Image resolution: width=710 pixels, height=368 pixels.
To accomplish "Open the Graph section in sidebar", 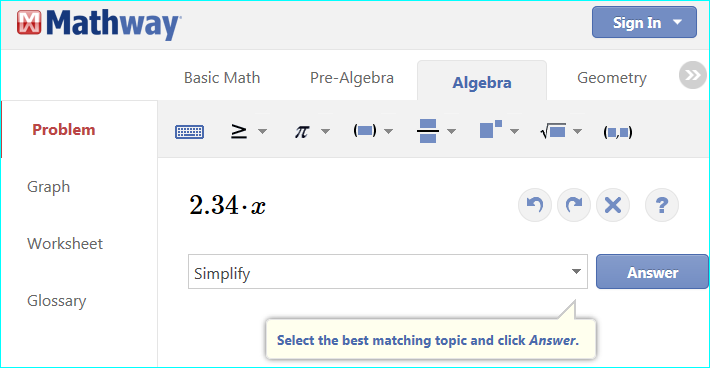I will tap(48, 187).
